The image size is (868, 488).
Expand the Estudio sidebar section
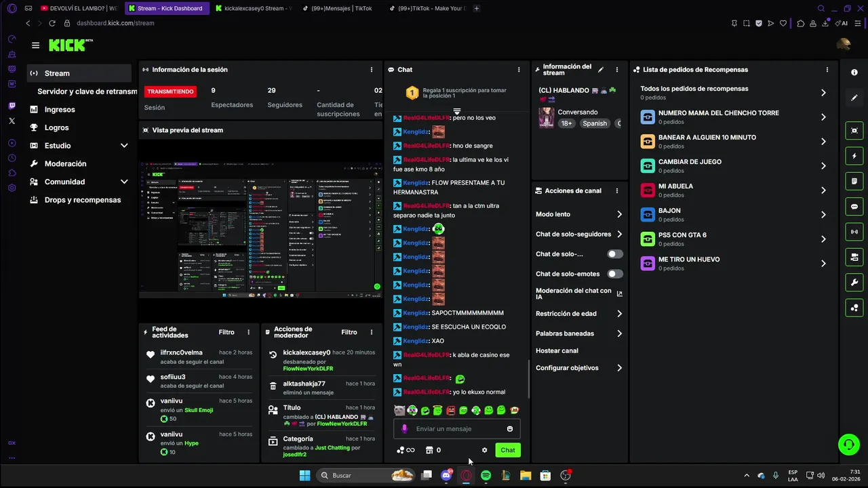[x=124, y=146]
